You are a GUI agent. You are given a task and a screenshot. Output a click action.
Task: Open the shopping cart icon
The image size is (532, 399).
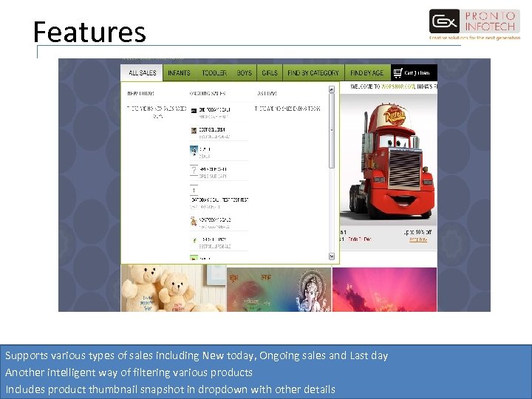[x=398, y=72]
